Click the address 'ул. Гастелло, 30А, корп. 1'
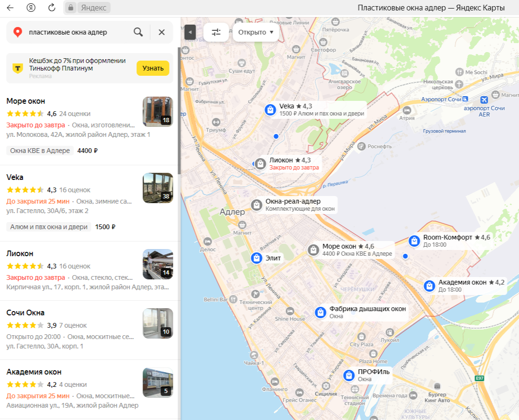Screen dimensions: 519x420 click(x=45, y=346)
